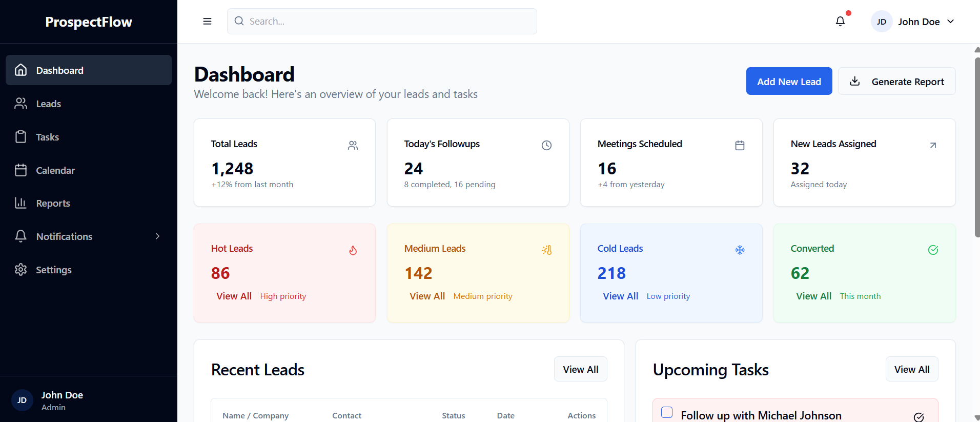Click the Generate Report button
Screen dimensions: 980x422
pyautogui.click(x=896, y=81)
